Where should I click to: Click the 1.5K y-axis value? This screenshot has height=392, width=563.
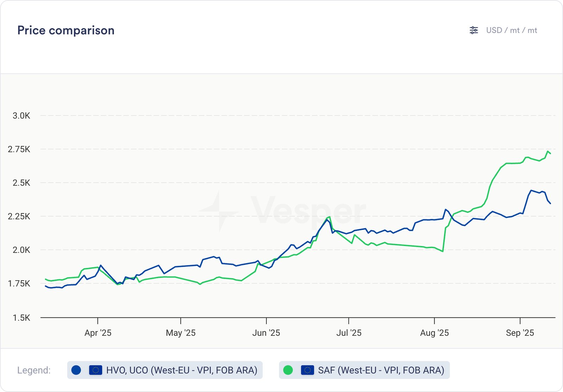coord(21,318)
